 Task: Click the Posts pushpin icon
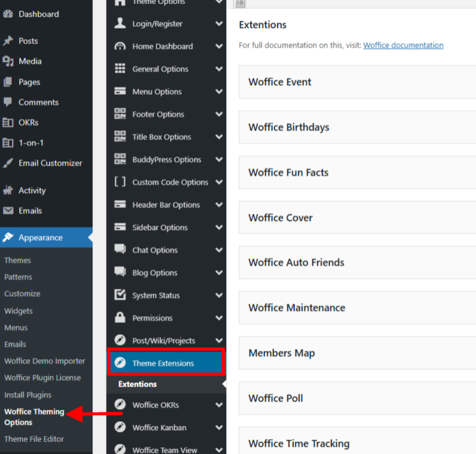click(x=8, y=41)
